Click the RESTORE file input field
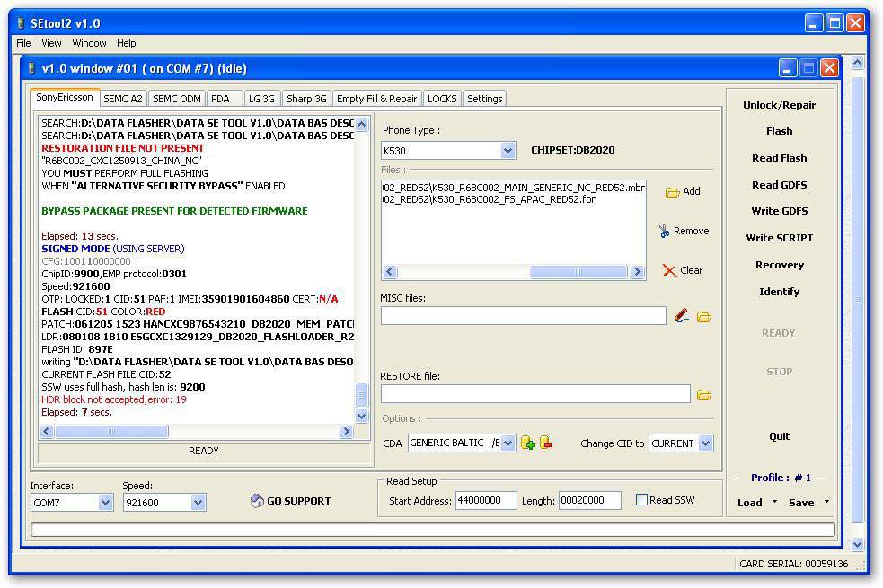 click(x=535, y=394)
